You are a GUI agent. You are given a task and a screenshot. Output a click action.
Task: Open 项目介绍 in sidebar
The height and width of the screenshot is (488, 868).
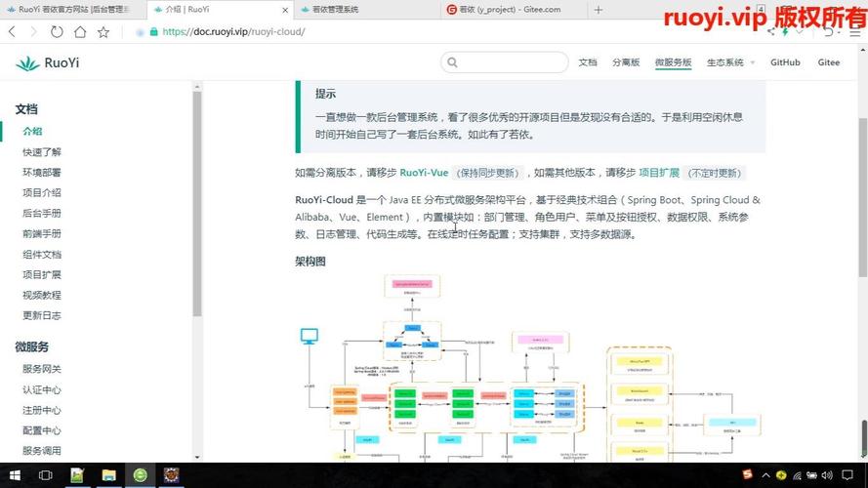(x=42, y=192)
